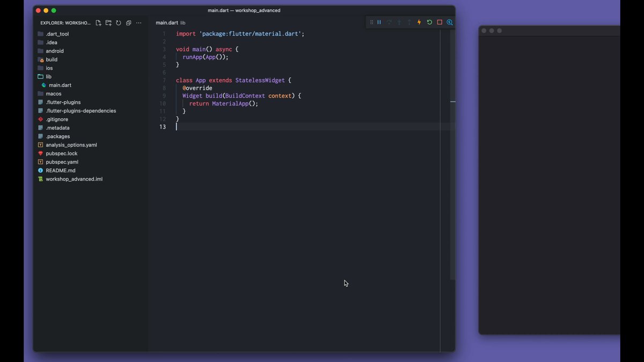
Task: Open Explorer's more actions ellipsis menu
Action: pyautogui.click(x=139, y=23)
